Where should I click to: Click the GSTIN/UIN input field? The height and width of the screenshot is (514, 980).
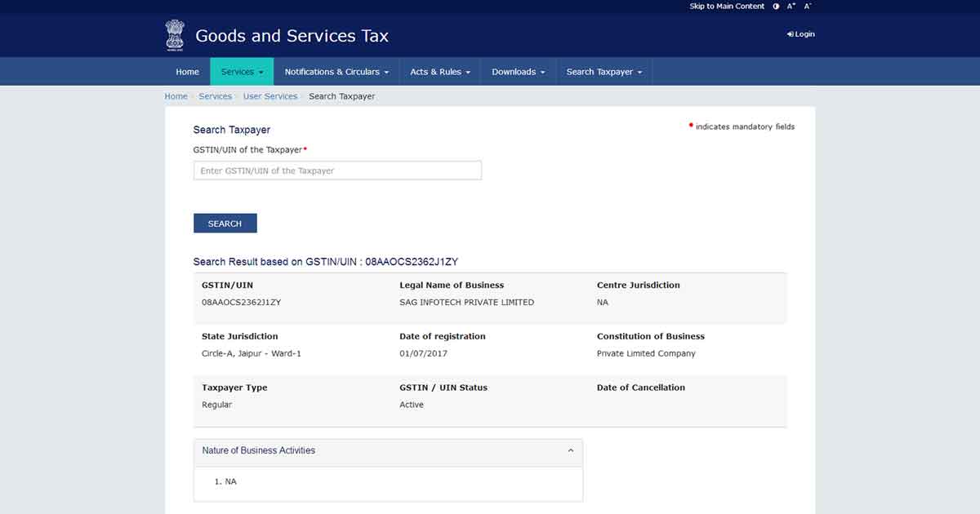(337, 171)
